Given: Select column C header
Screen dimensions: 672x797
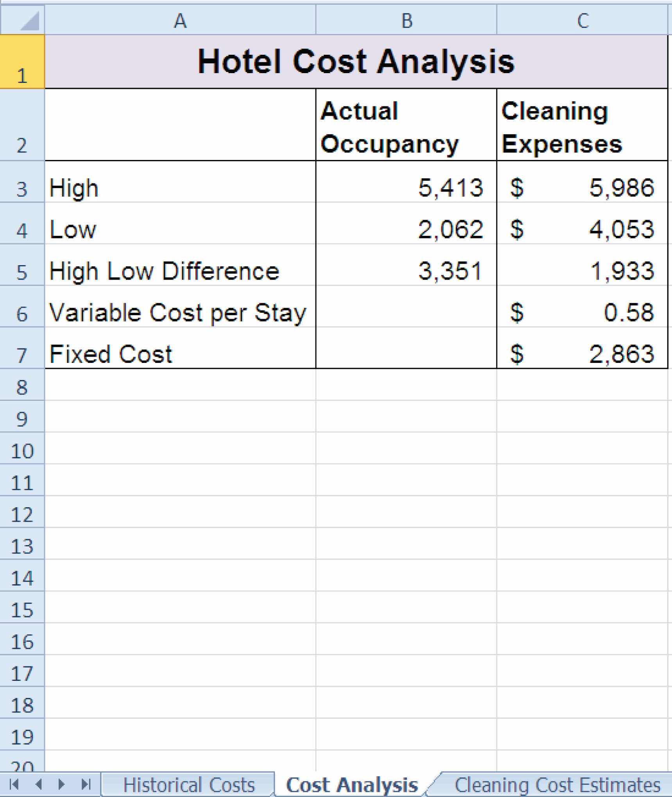Looking at the screenshot, I should coord(582,20).
